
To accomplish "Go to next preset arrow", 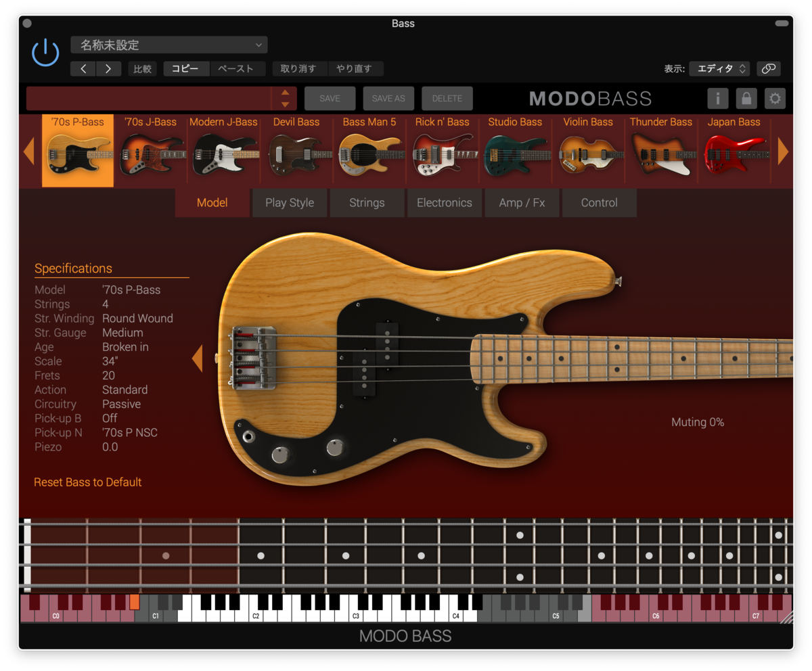I will [109, 68].
